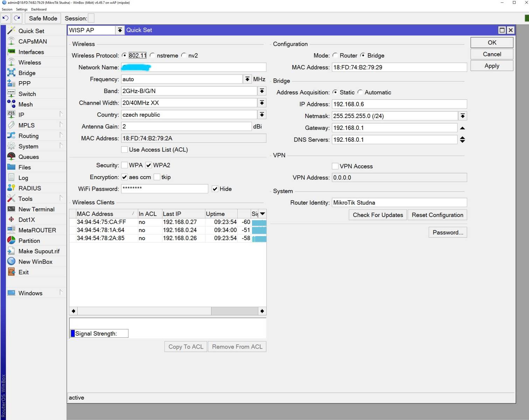
Task: Open Switch sidebar icon
Action: point(11,94)
